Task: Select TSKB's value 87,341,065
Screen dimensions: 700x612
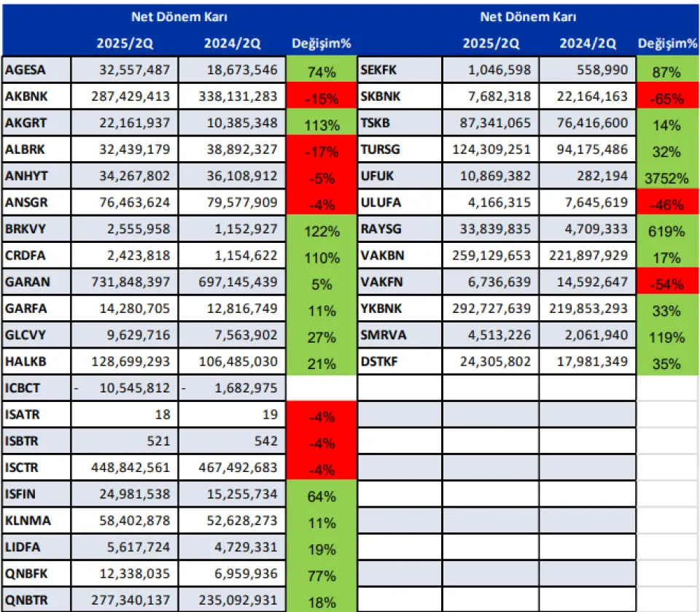Action: point(496,123)
